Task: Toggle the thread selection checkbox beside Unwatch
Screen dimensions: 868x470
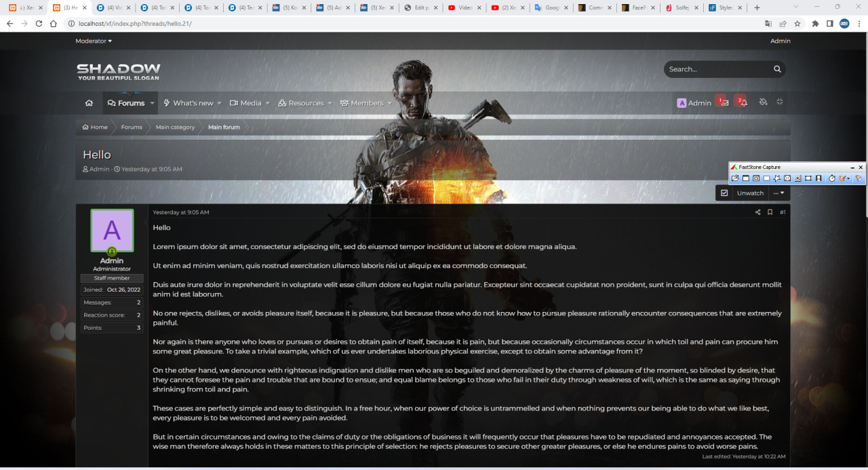Action: click(x=724, y=193)
